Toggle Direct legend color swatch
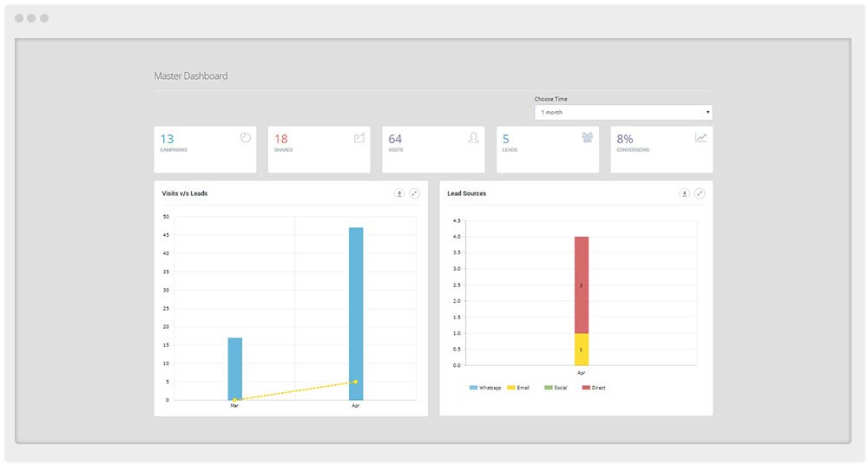Viewport: 868px width, 465px height. click(586, 388)
